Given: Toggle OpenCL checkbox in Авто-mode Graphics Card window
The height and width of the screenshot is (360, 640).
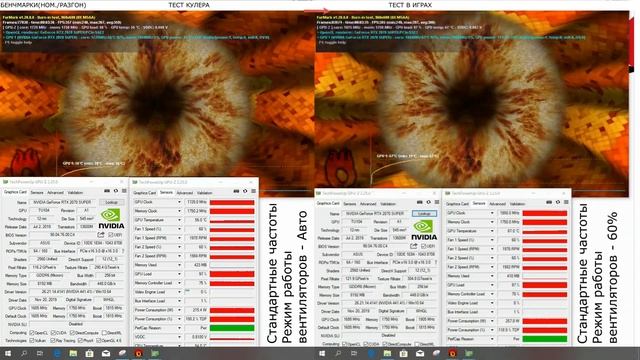Looking at the screenshot, I should [x=32, y=333].
